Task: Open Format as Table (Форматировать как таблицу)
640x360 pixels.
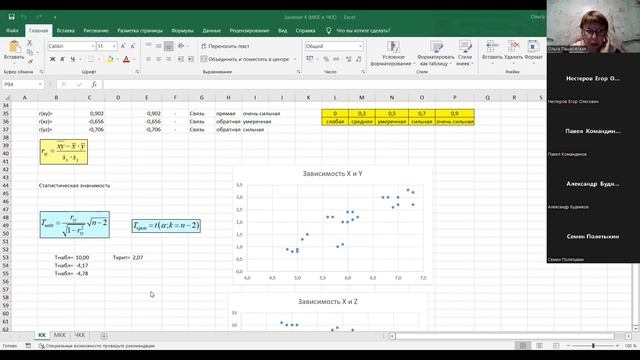Action: [436, 53]
